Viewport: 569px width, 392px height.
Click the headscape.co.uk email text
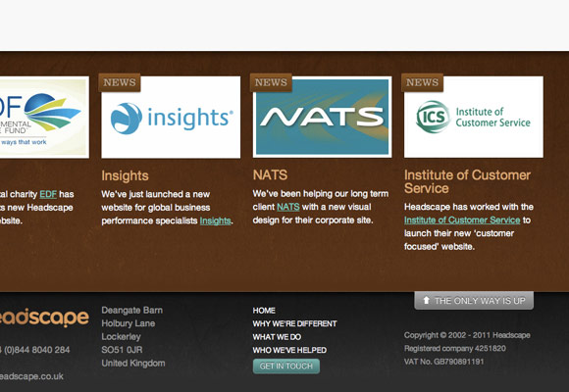click(x=32, y=376)
